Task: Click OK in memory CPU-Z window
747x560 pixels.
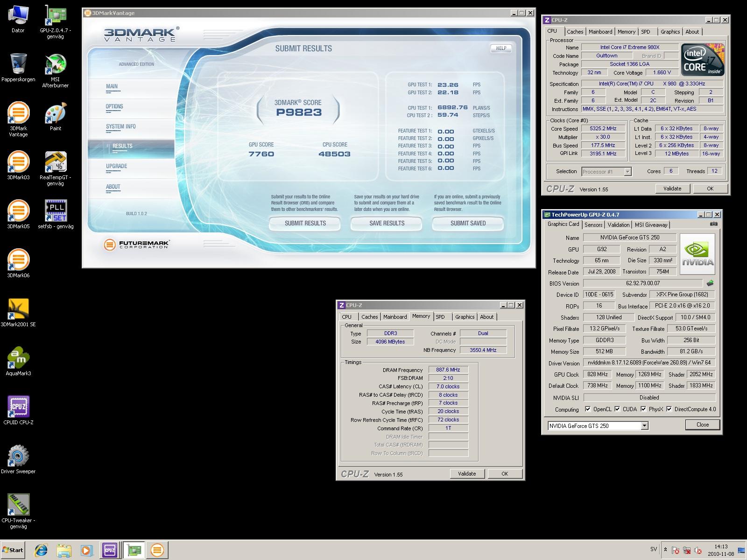Action: [505, 474]
